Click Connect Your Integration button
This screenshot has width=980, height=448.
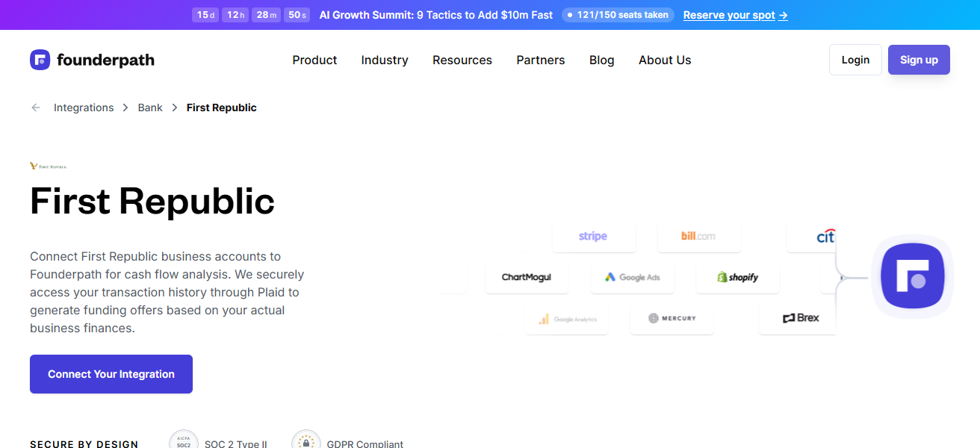[x=111, y=374]
